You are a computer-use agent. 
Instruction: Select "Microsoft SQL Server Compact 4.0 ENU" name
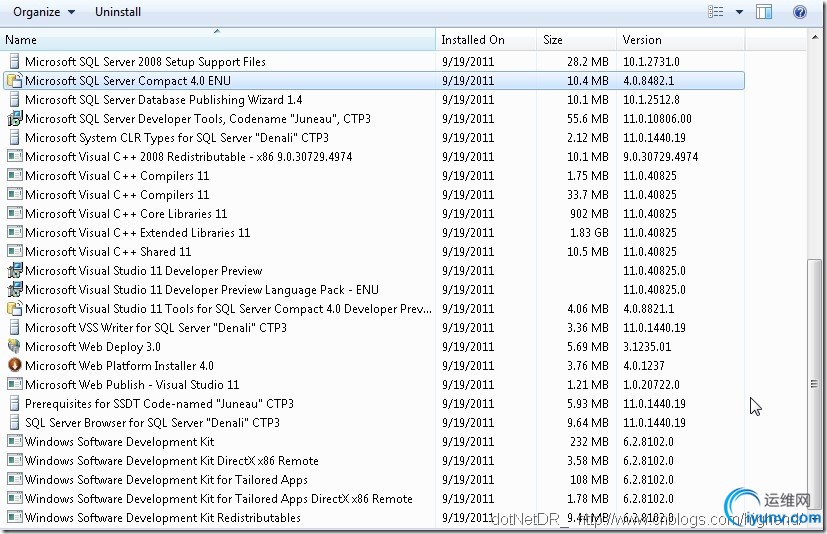tap(128, 81)
